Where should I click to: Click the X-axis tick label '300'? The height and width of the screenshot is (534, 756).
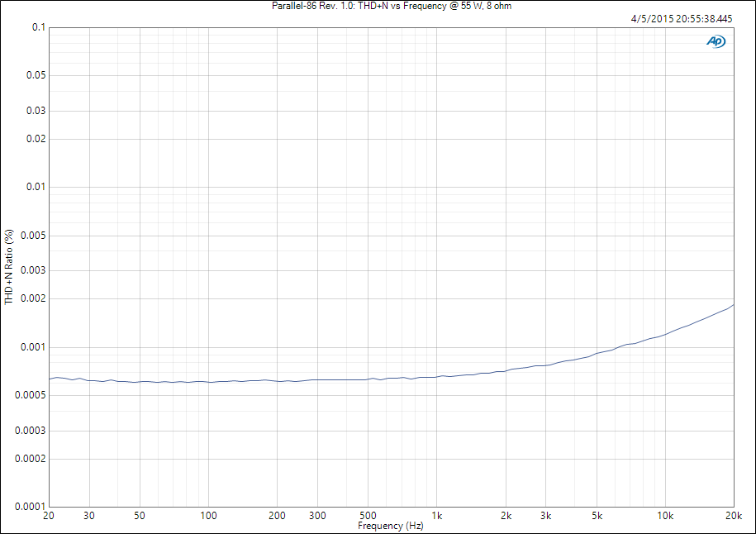317,516
